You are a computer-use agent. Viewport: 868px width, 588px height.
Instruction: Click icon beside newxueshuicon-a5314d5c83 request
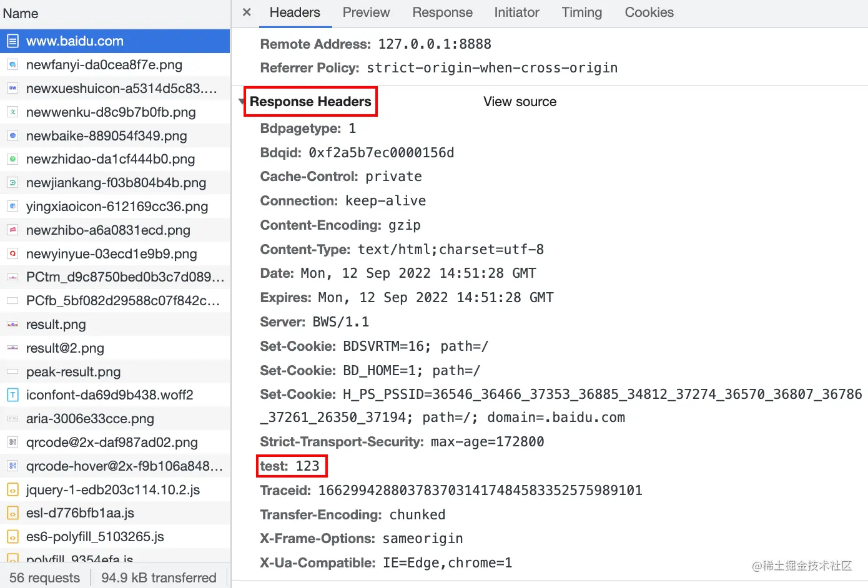pos(12,89)
